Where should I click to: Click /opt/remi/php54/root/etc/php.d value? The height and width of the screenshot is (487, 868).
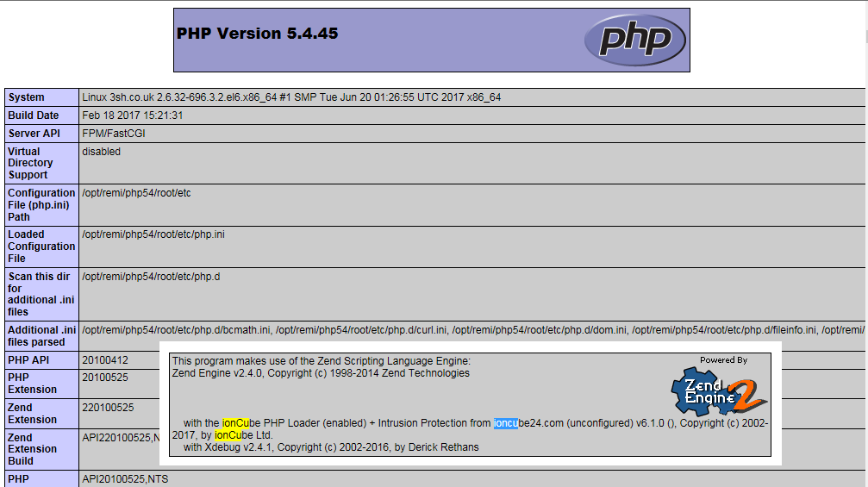151,276
